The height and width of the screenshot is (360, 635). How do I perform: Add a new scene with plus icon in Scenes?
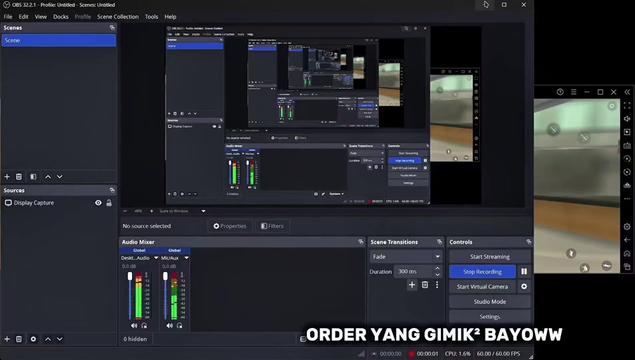tap(7, 177)
